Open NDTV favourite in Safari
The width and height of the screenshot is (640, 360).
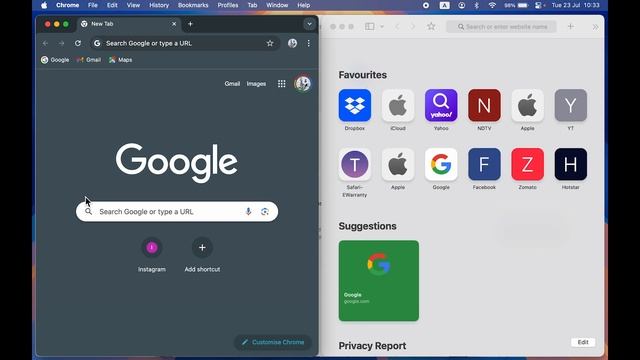point(484,105)
